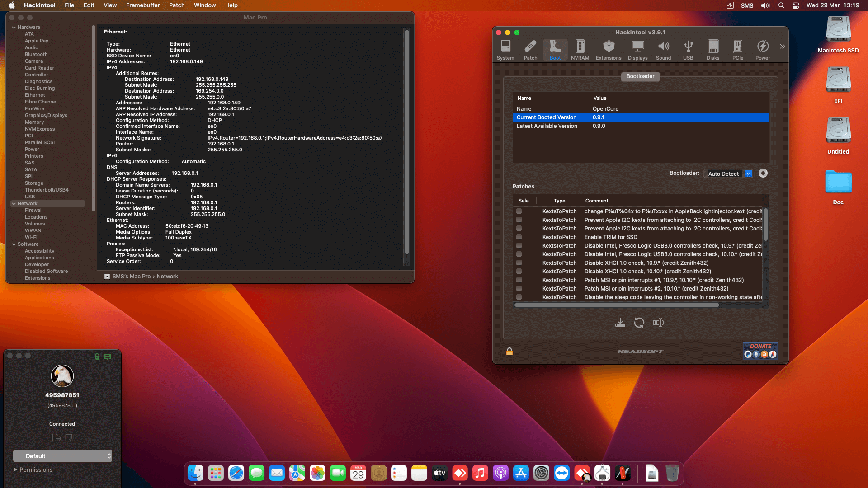Check the Enable TRIM for SSD patch checkbox
The height and width of the screenshot is (488, 868).
519,237
